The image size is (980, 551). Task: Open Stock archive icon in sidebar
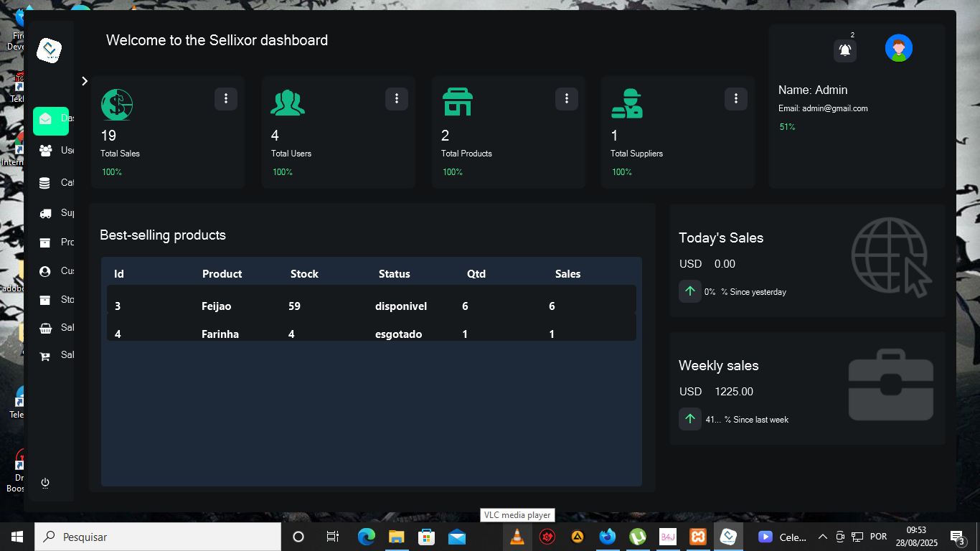[45, 300]
